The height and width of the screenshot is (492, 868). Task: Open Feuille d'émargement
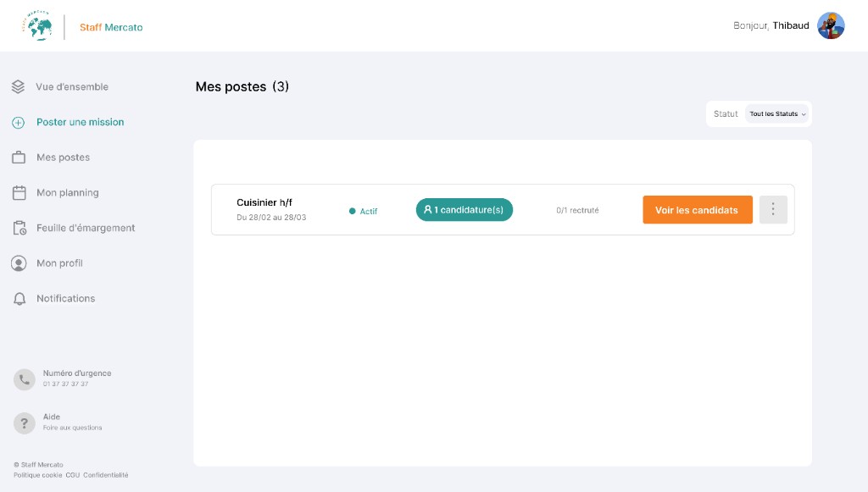click(x=86, y=228)
